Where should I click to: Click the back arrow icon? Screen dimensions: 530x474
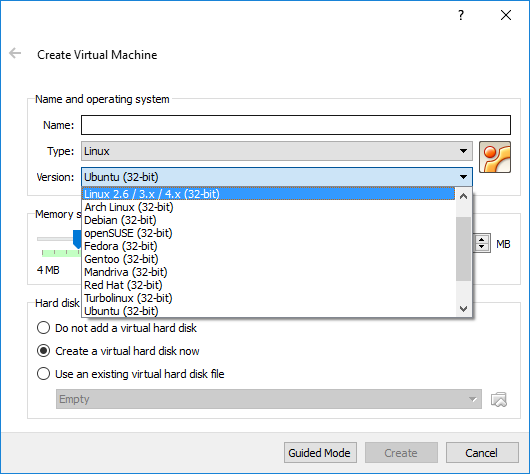15,53
